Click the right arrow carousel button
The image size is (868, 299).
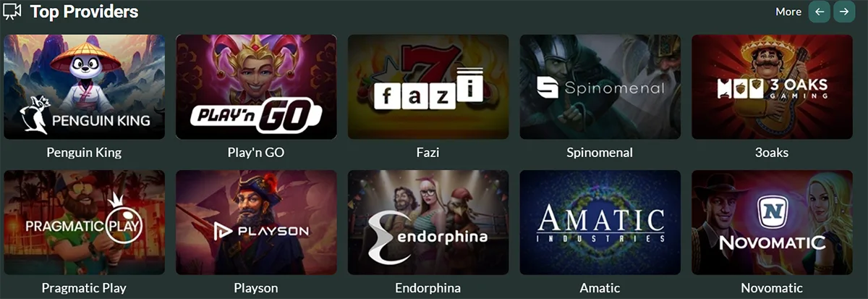843,12
